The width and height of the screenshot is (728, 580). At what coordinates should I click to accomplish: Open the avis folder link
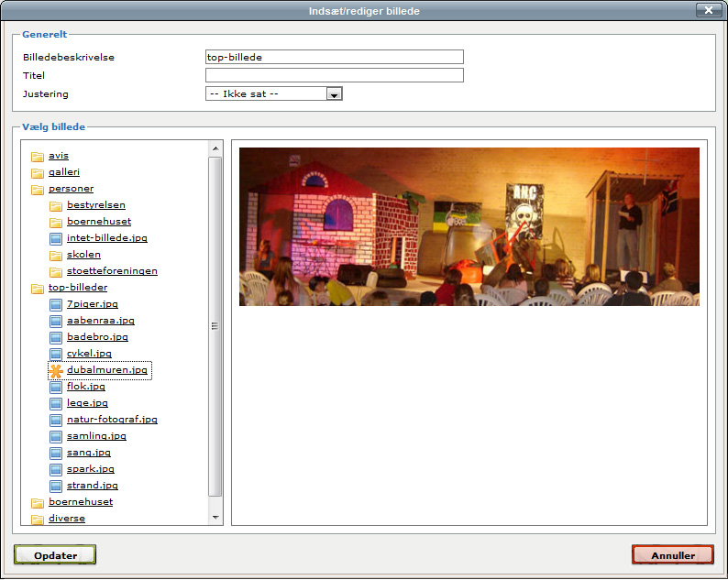(59, 156)
